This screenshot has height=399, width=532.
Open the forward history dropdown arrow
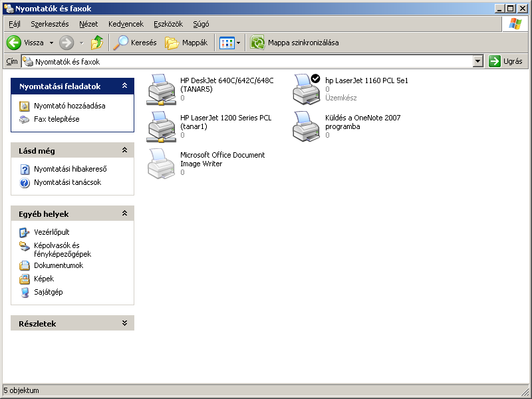pyautogui.click(x=81, y=43)
